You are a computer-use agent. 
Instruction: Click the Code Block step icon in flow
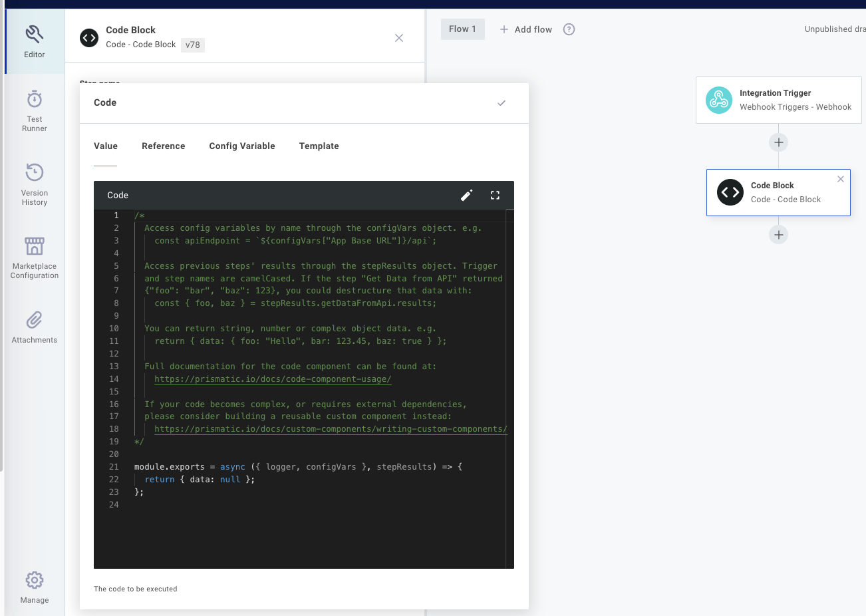coord(730,192)
